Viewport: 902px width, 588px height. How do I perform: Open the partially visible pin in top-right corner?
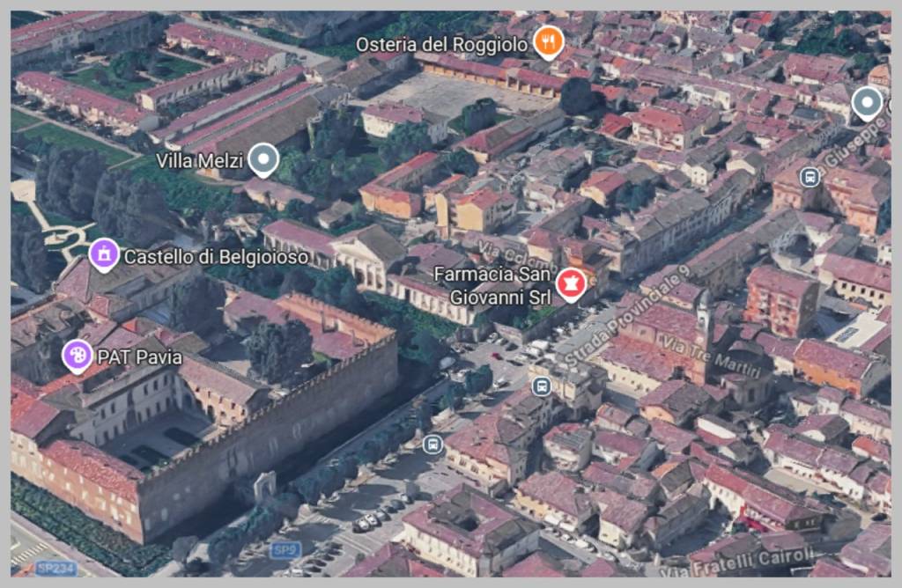866,103
